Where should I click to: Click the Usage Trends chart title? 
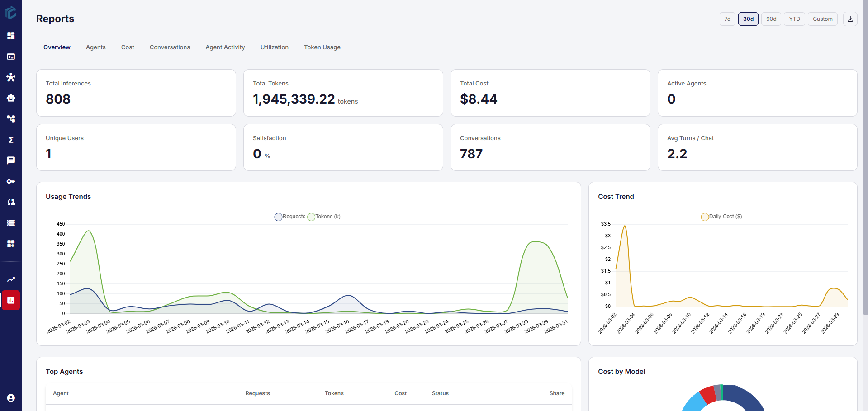pyautogui.click(x=68, y=197)
